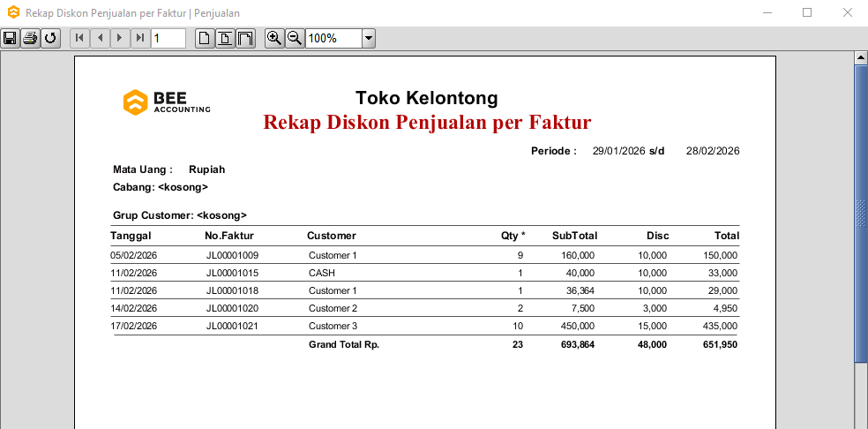868x429 pixels.
Task: Click the Bee icon in title bar
Action: point(14,12)
